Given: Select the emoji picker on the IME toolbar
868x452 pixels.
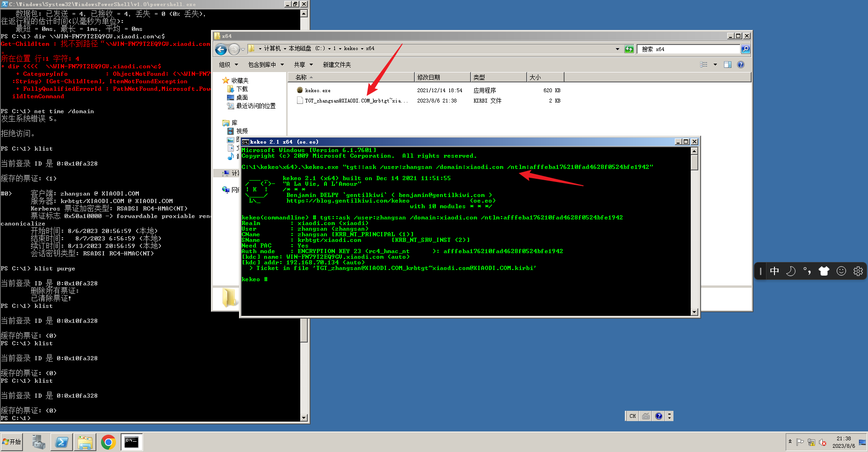Looking at the screenshot, I should (841, 270).
